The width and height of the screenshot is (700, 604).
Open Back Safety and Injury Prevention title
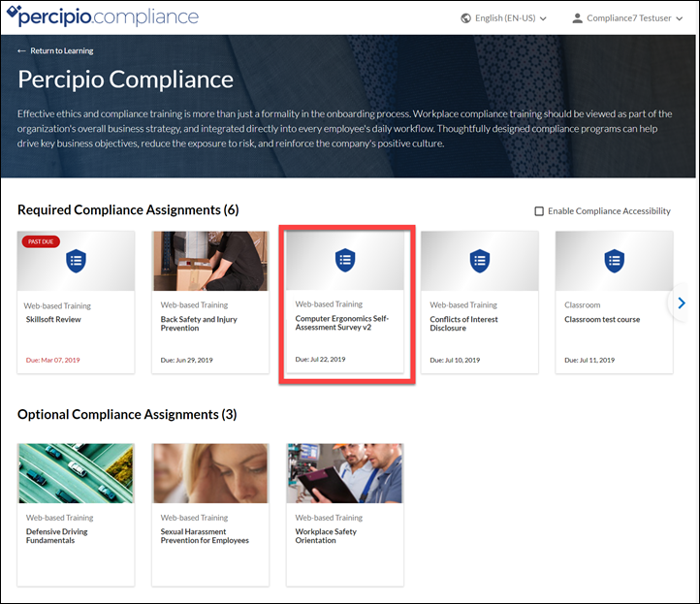(199, 324)
